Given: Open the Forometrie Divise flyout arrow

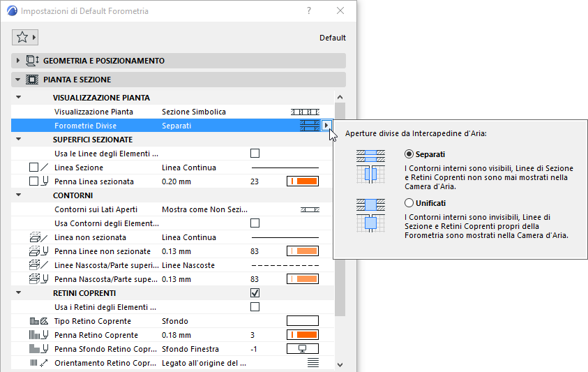Looking at the screenshot, I should pos(326,126).
